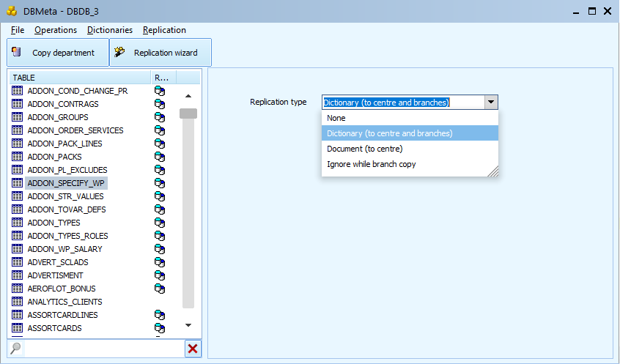Open the Dictionaries menu

(109, 30)
